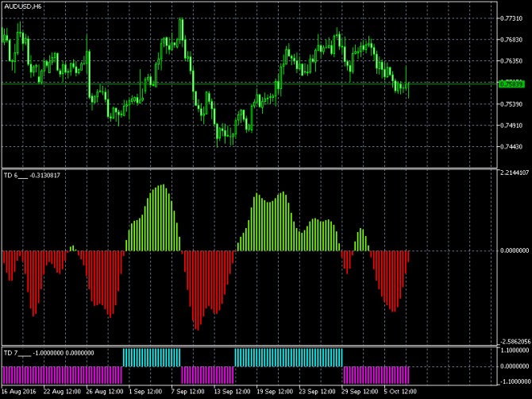
Task: Click the TD 6 zero level value 0.0000000
Action: click(x=515, y=250)
